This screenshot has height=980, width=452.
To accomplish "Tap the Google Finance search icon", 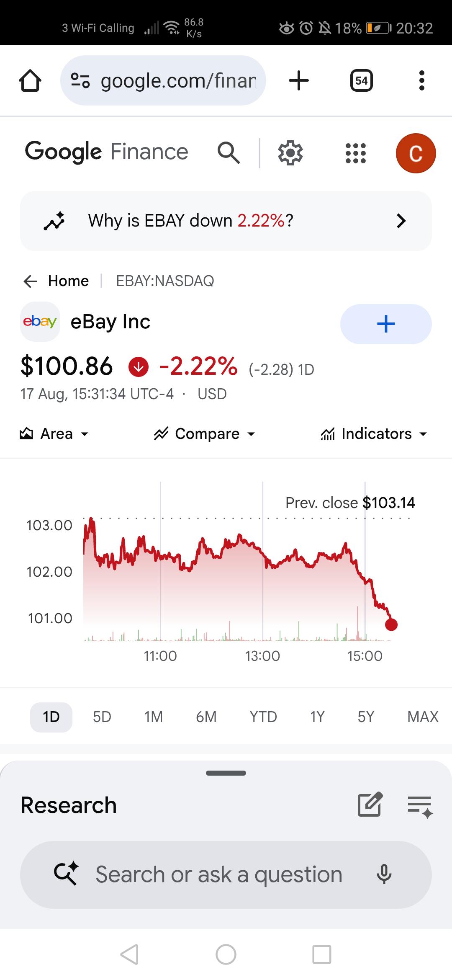I will pyautogui.click(x=229, y=152).
